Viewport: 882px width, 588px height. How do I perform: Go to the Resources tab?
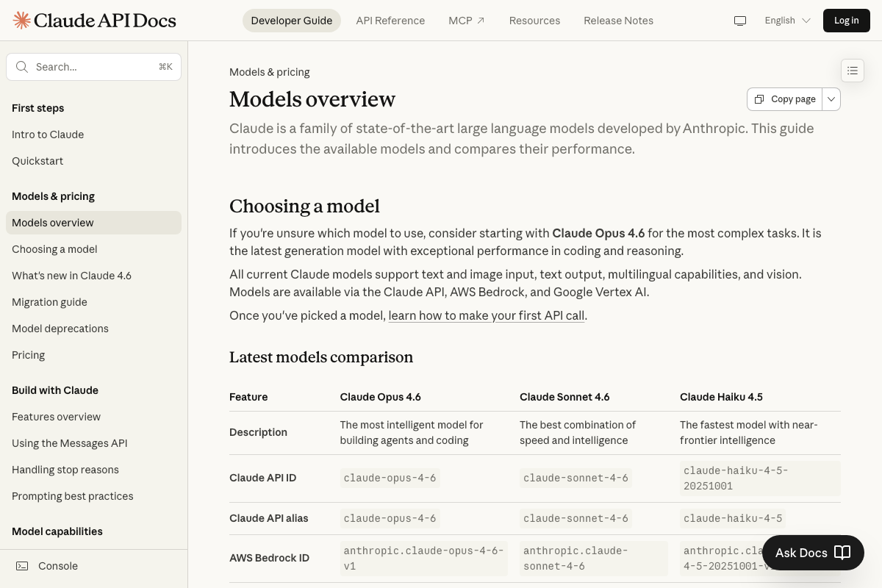(x=534, y=21)
